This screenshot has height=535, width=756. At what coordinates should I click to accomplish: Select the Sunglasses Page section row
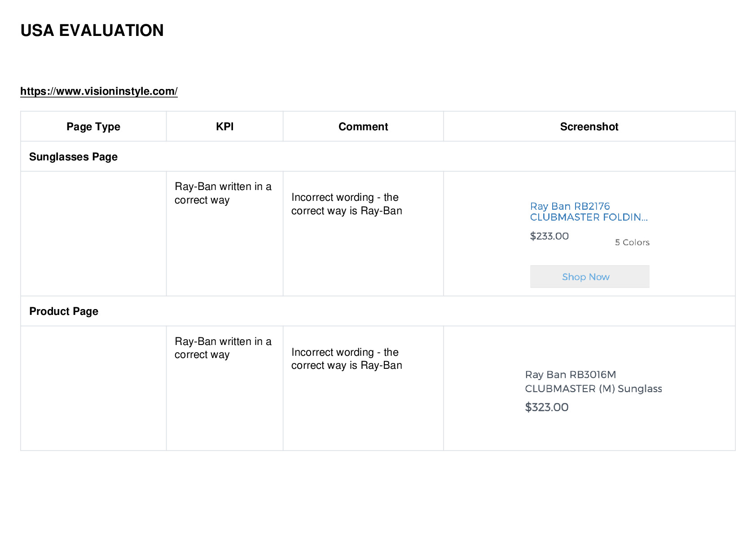(x=378, y=157)
